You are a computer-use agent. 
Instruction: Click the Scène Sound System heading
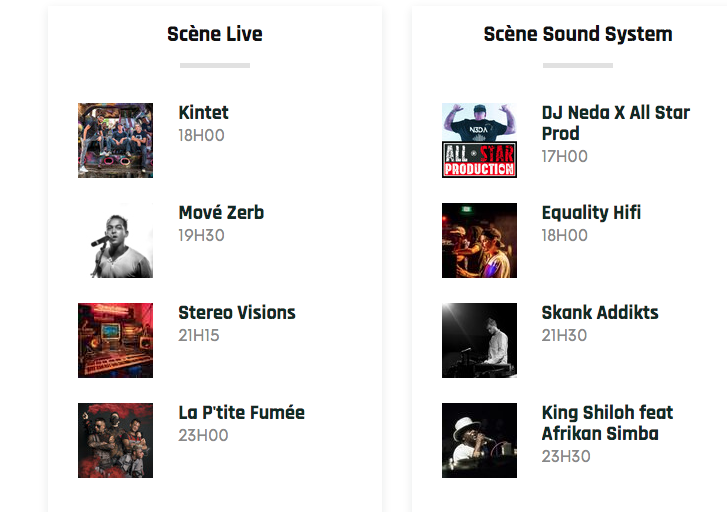coord(578,34)
